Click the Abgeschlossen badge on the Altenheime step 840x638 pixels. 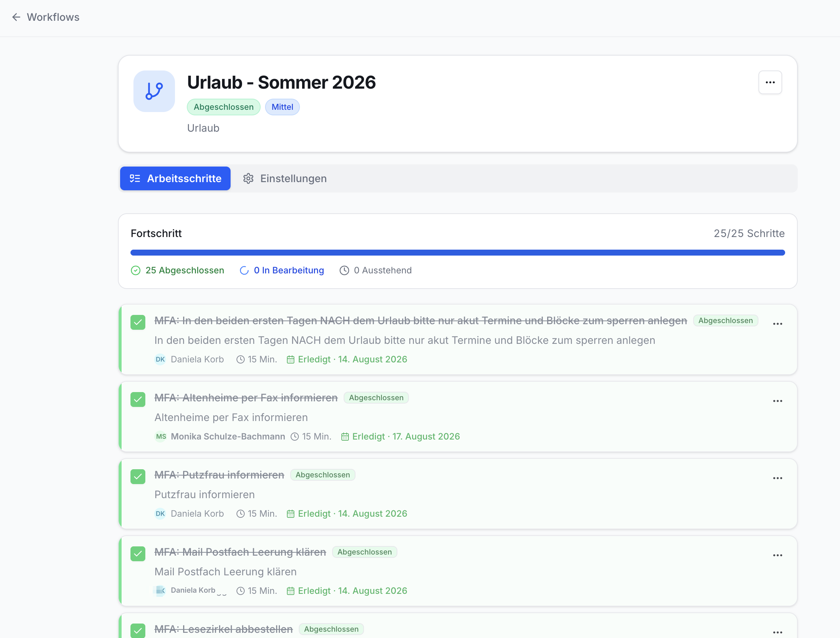pos(376,398)
